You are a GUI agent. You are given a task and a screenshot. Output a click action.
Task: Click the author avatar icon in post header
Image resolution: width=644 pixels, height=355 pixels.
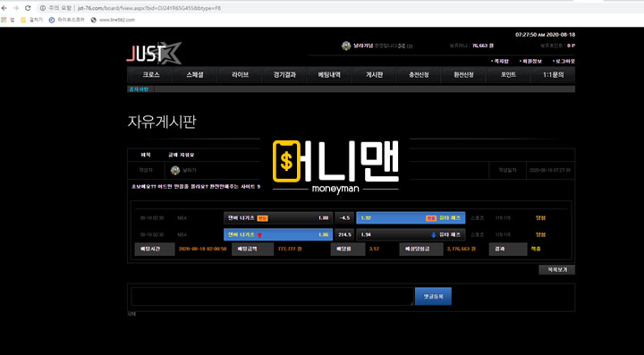click(x=175, y=170)
